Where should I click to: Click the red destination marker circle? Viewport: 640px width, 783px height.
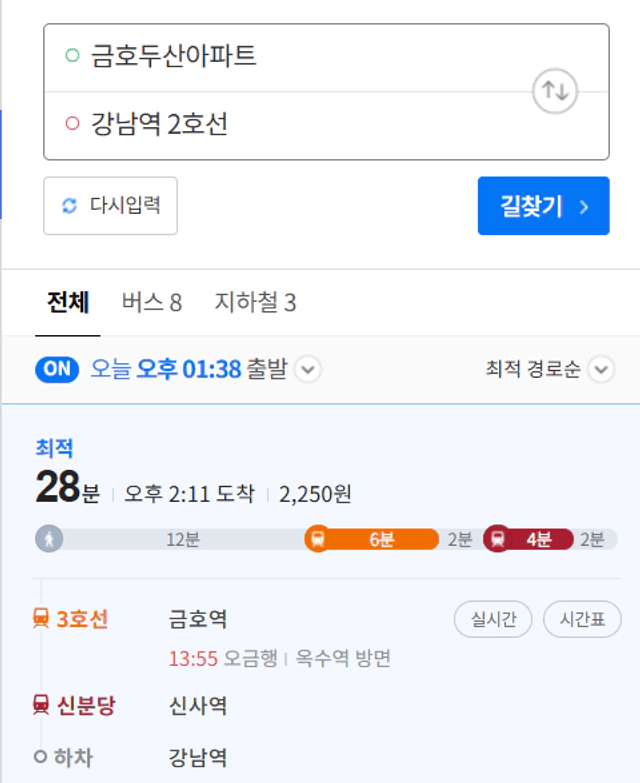coord(72,123)
